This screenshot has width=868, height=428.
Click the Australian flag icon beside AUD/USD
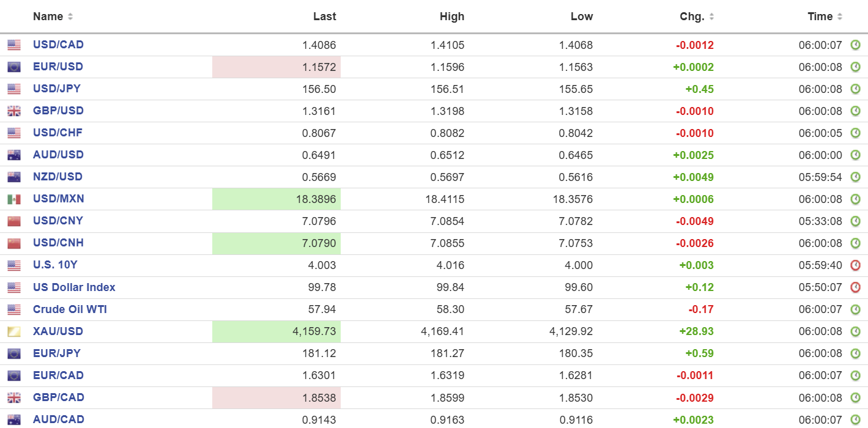[14, 155]
